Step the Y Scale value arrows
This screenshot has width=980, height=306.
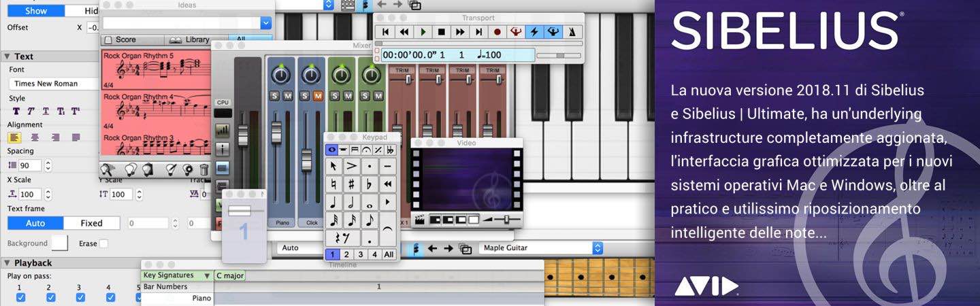139,194
